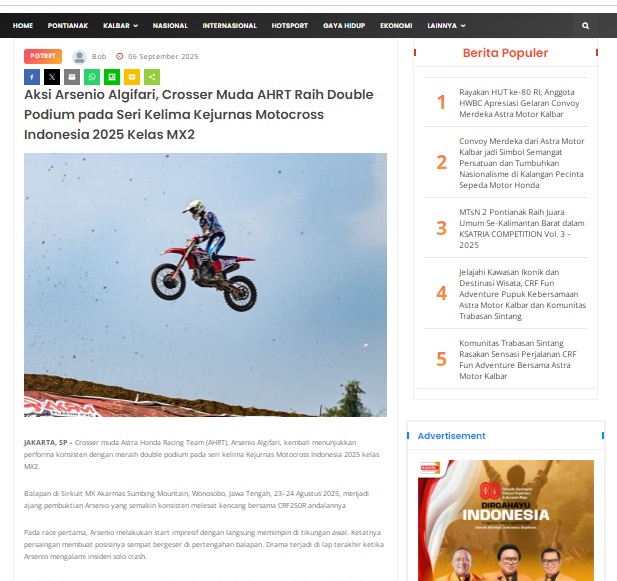Click the red clock icon beside the date
The width and height of the screenshot is (617, 581).
click(120, 57)
